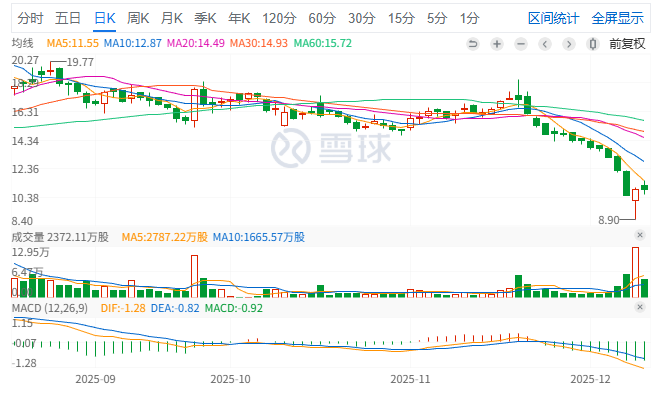Screen dimensions: 665x393
Task: Click the 19.77 high price marker
Action: 80,62
